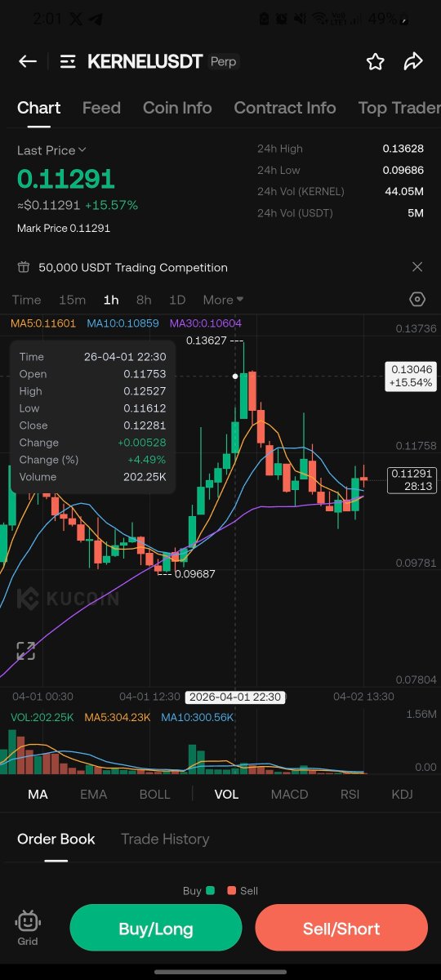Enable the MACD indicator
Image resolution: width=441 pixels, height=980 pixels.
click(x=289, y=794)
